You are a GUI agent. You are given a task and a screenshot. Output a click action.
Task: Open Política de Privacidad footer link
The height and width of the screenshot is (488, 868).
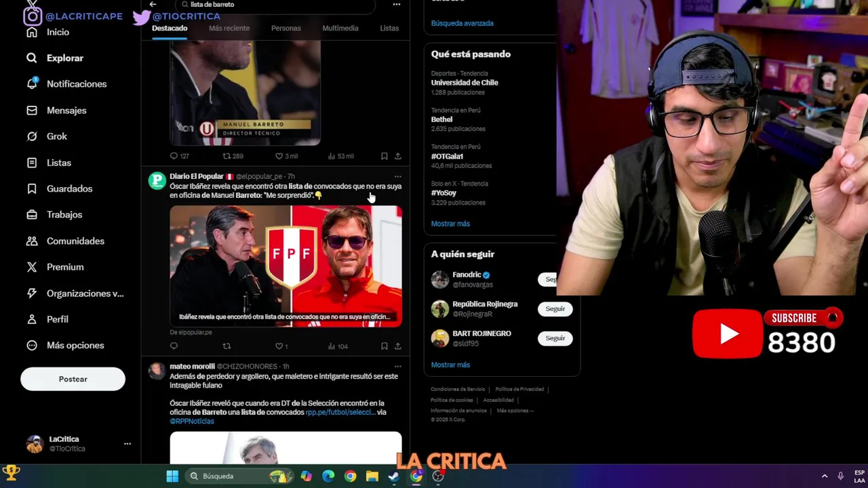pyautogui.click(x=519, y=389)
